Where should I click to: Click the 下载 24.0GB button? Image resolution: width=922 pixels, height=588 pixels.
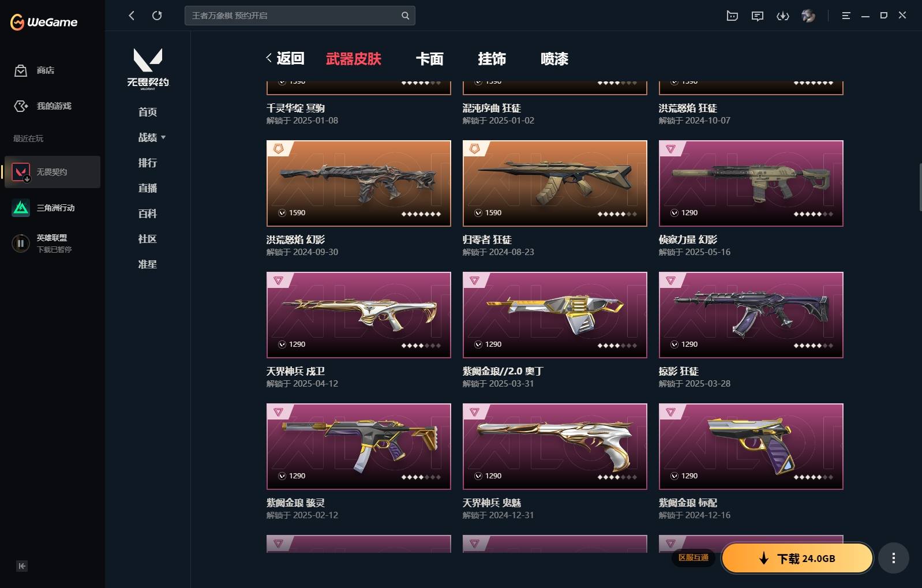click(797, 558)
